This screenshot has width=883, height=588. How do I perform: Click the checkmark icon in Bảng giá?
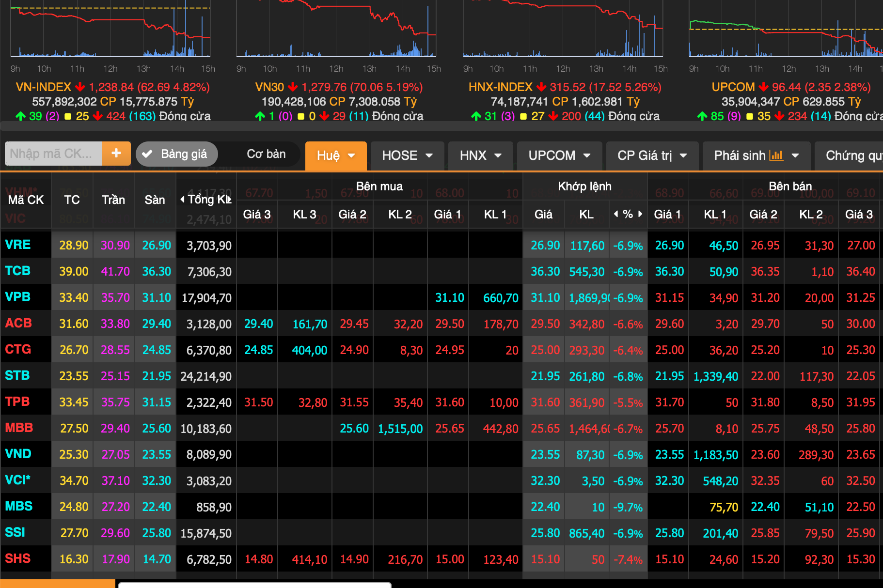coord(147,154)
